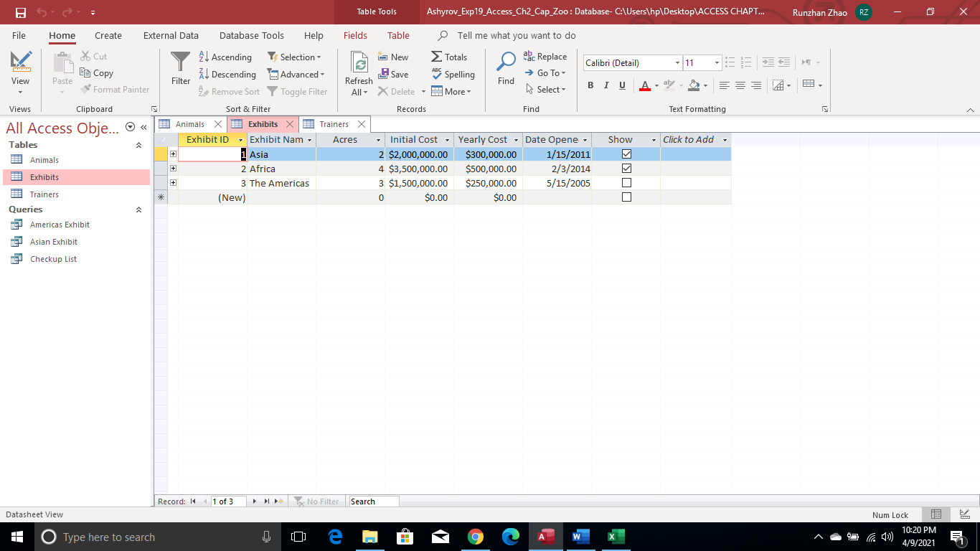The image size is (980, 551).
Task: Apply Bold formatting
Action: coord(590,85)
